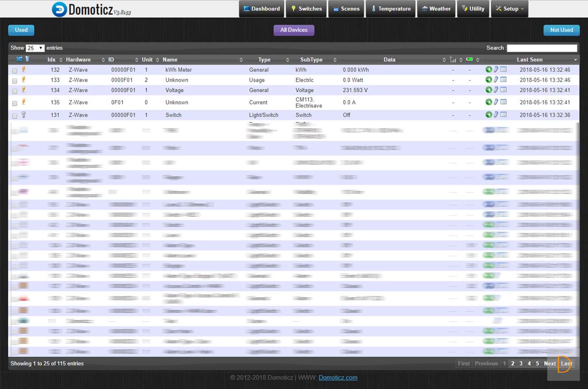Select checkbox of the Switch row
Viewport: 588px width, 389px height.
coord(15,116)
